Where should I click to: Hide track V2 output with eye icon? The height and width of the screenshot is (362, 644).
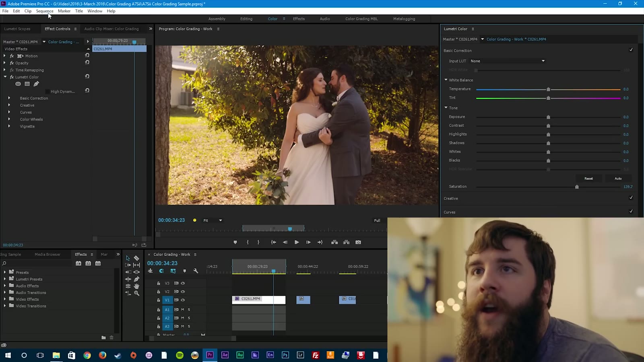(183, 292)
